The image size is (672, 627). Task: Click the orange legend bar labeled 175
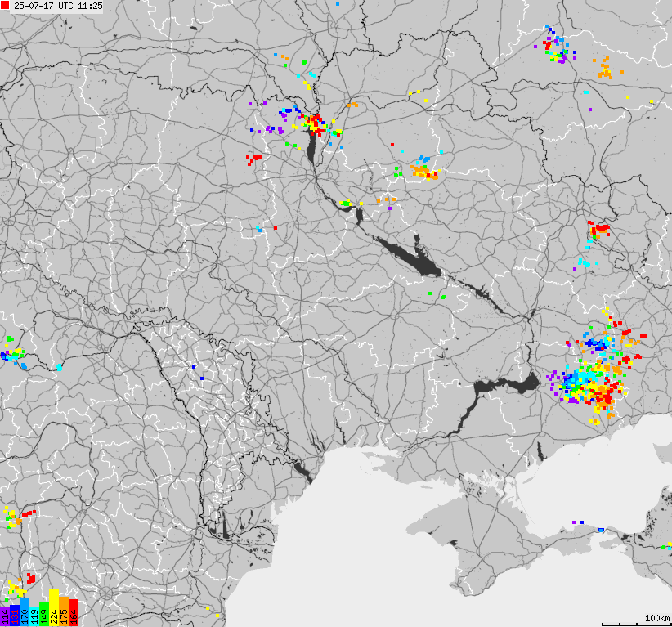pos(64,611)
